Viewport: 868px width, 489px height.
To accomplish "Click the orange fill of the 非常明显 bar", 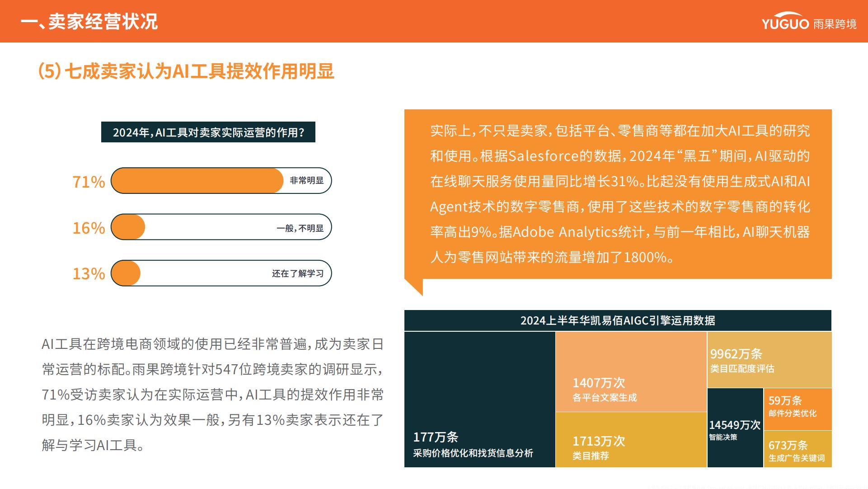I will [x=197, y=181].
